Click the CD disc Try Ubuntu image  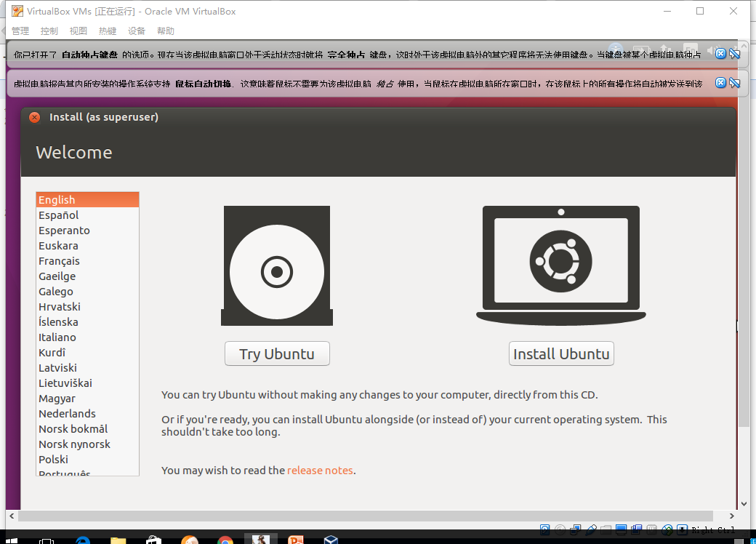pyautogui.click(x=277, y=265)
